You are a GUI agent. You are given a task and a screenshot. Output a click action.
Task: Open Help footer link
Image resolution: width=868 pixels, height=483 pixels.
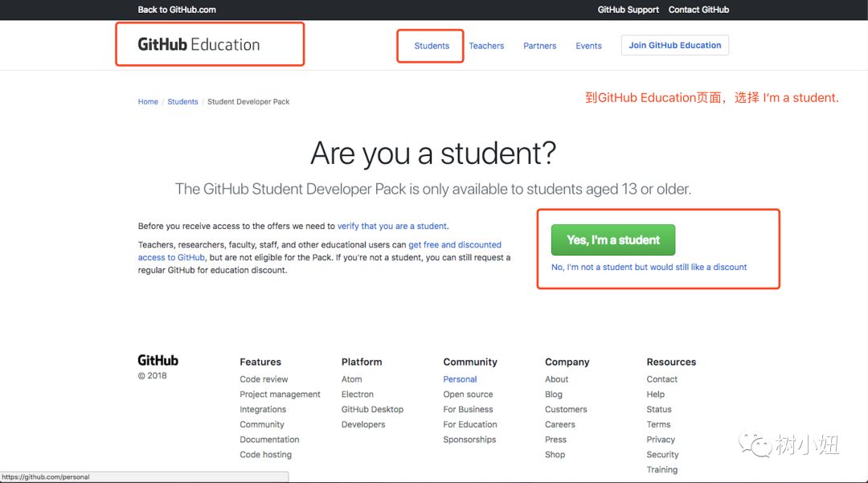point(656,395)
